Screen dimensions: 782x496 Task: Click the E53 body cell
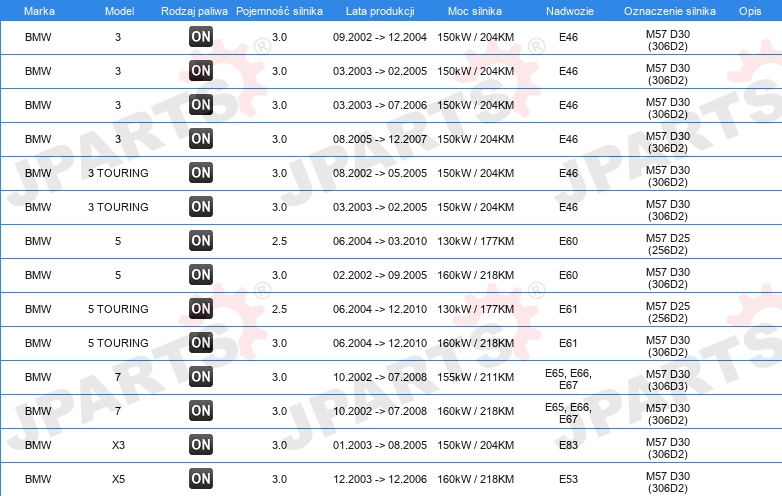coord(568,479)
